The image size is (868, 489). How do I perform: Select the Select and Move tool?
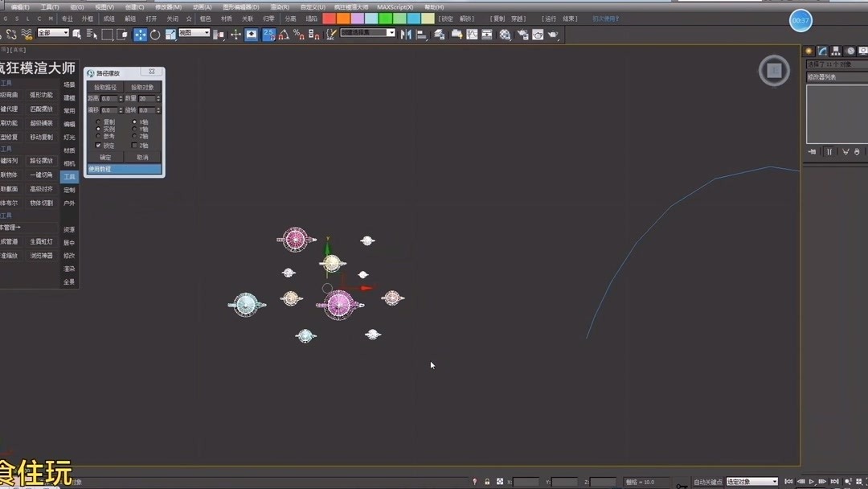point(140,34)
